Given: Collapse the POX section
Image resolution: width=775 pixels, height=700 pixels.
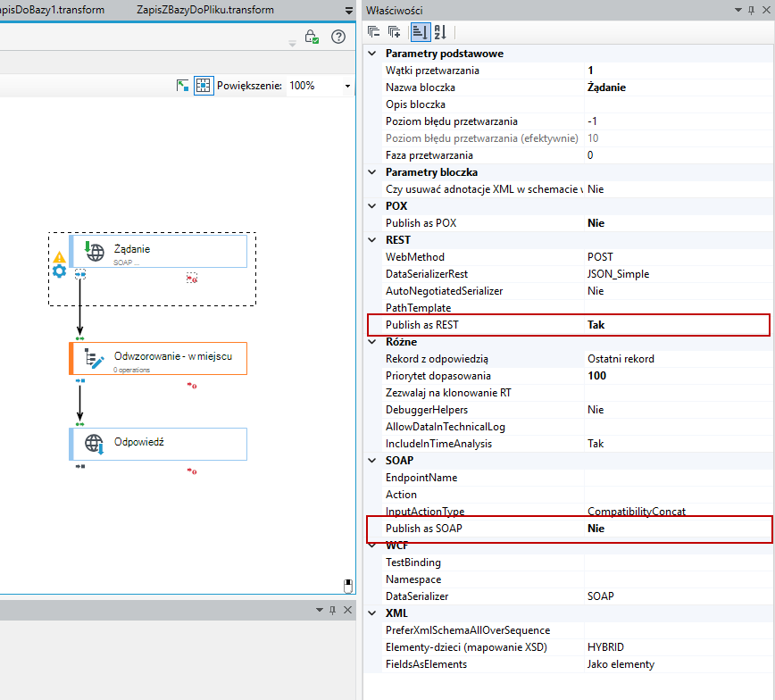Looking at the screenshot, I should click(372, 206).
